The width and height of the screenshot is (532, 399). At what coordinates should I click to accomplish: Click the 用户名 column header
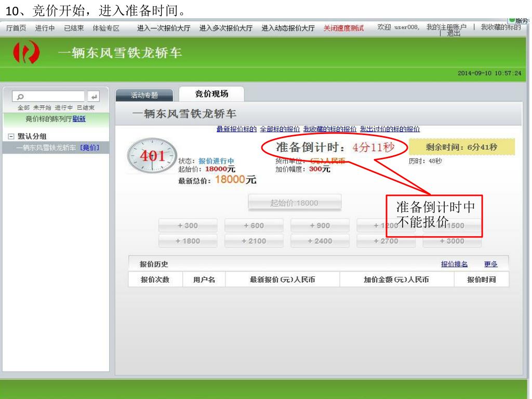(204, 280)
